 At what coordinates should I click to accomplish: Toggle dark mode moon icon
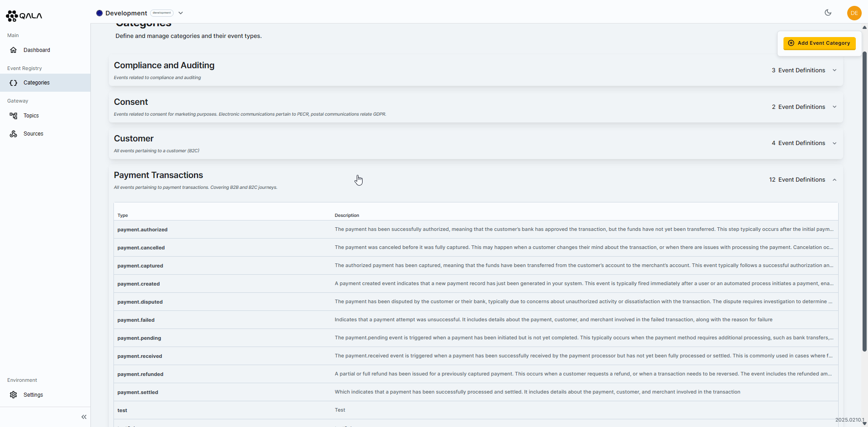[x=828, y=13]
